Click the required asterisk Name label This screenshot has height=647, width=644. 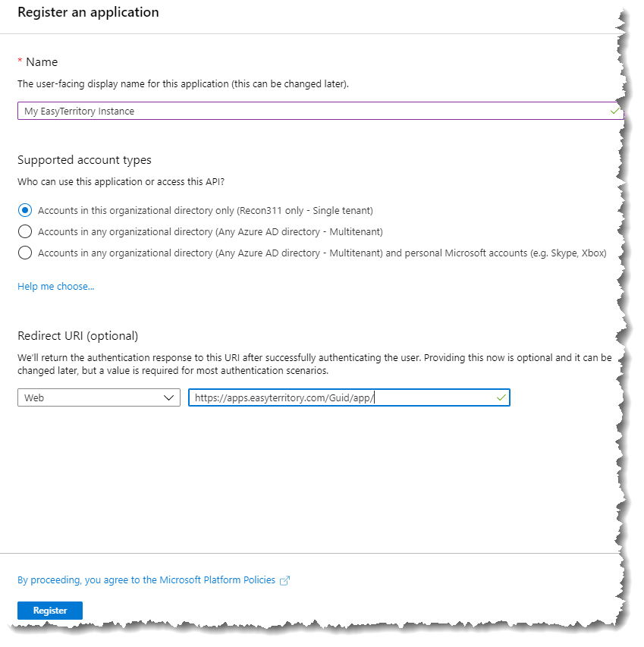37,62
